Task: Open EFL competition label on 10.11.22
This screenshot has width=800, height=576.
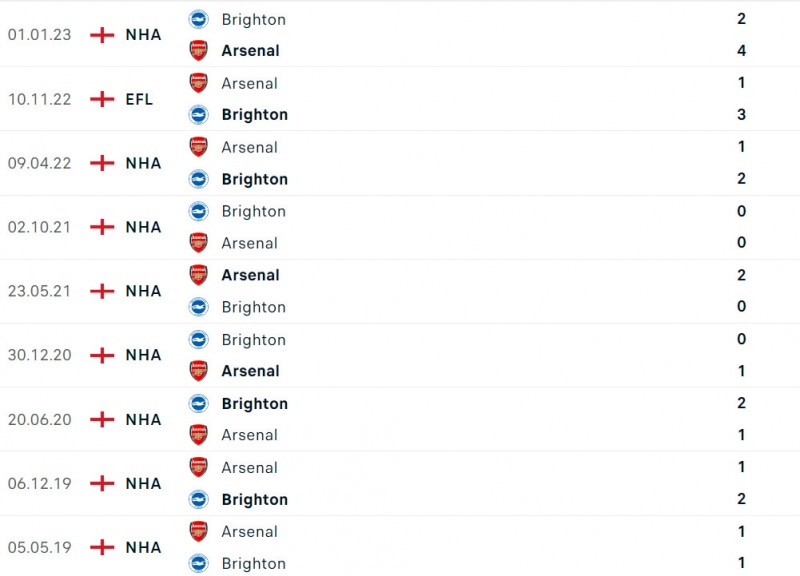Action: [139, 99]
